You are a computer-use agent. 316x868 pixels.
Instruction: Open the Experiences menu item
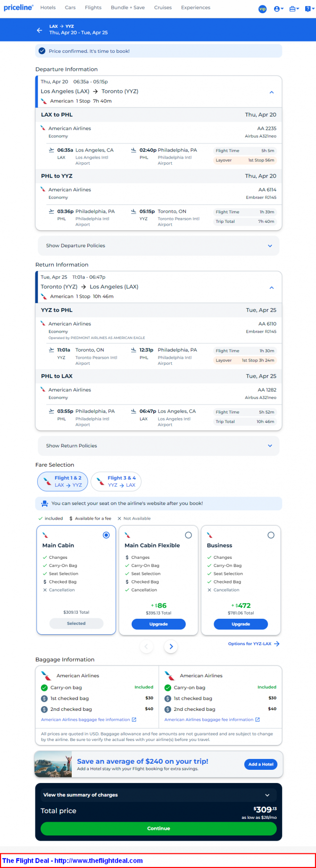[196, 8]
